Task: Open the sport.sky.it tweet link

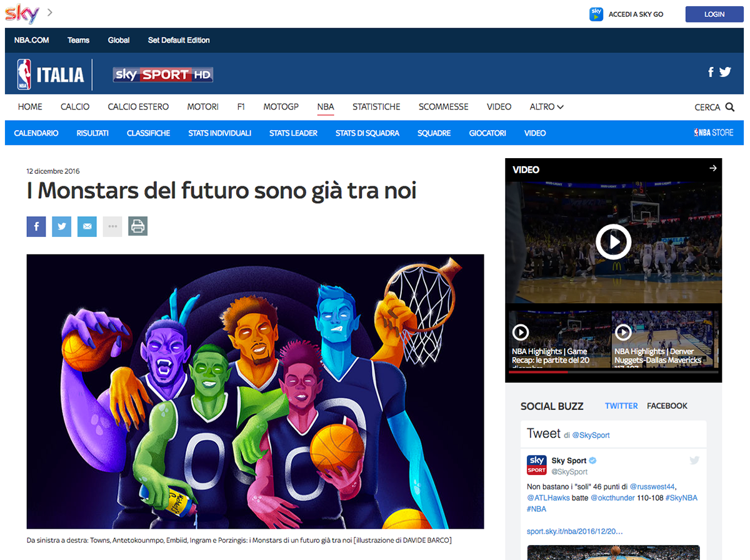Action: click(574, 532)
